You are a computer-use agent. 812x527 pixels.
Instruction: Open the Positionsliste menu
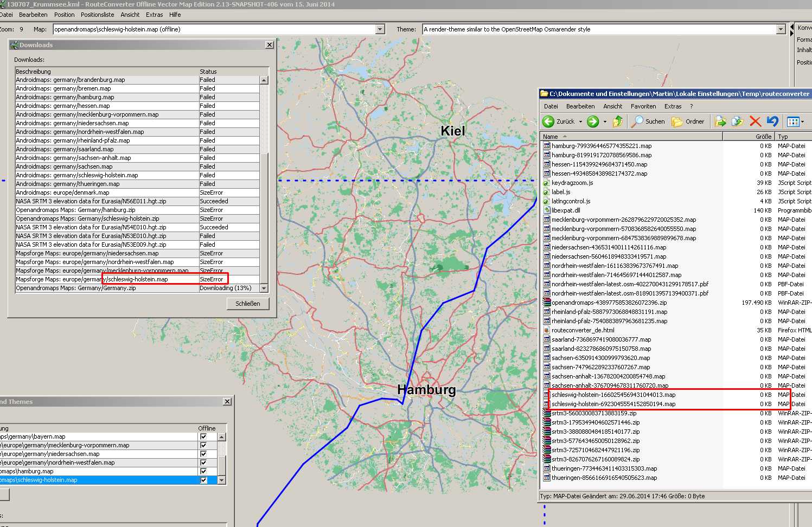(98, 15)
